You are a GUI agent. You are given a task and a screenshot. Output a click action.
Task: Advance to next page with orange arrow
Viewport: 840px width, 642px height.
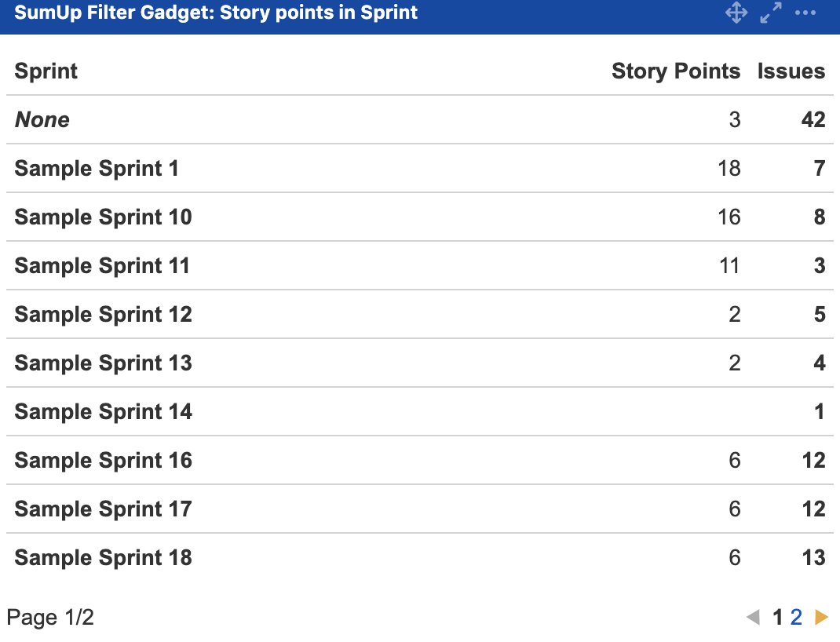click(x=820, y=618)
